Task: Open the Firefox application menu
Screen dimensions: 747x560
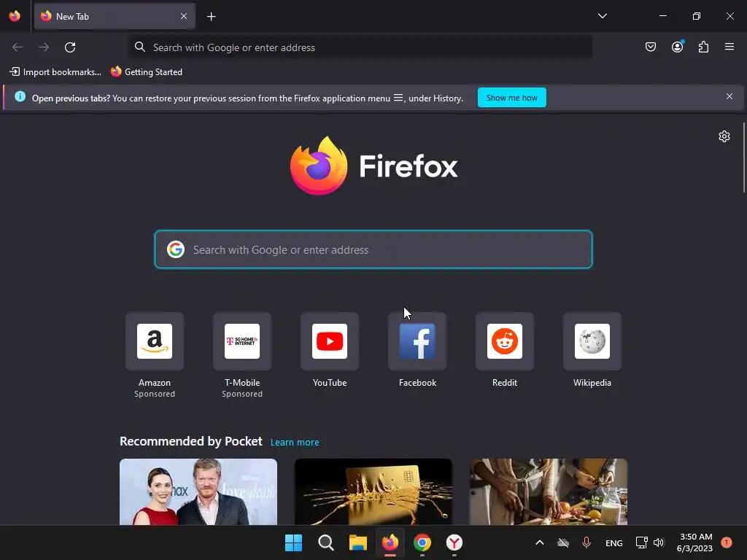Action: [729, 47]
